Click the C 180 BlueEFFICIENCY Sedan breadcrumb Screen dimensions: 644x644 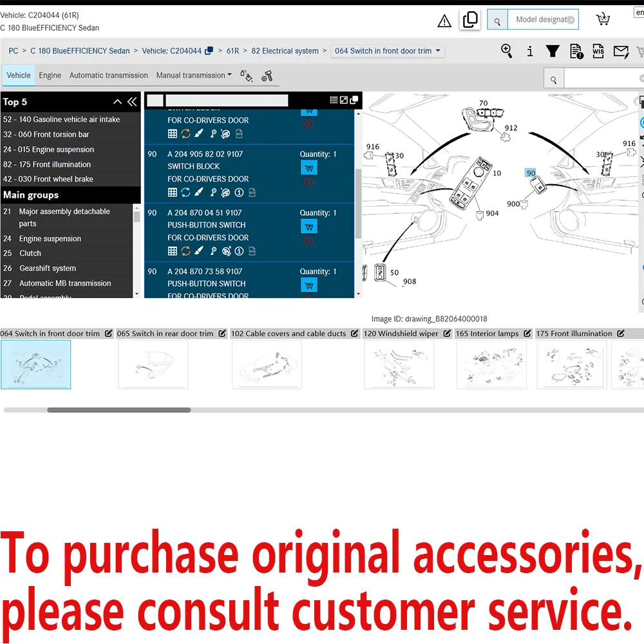click(80, 50)
